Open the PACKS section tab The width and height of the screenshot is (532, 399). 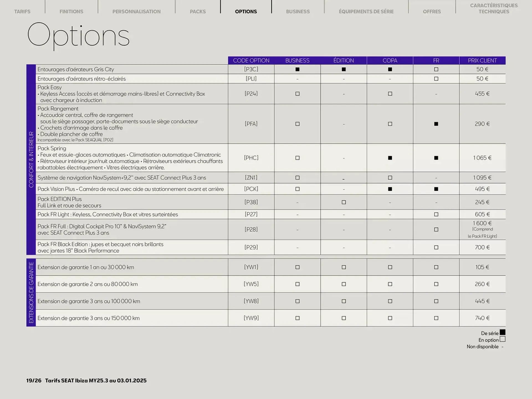[x=198, y=11]
